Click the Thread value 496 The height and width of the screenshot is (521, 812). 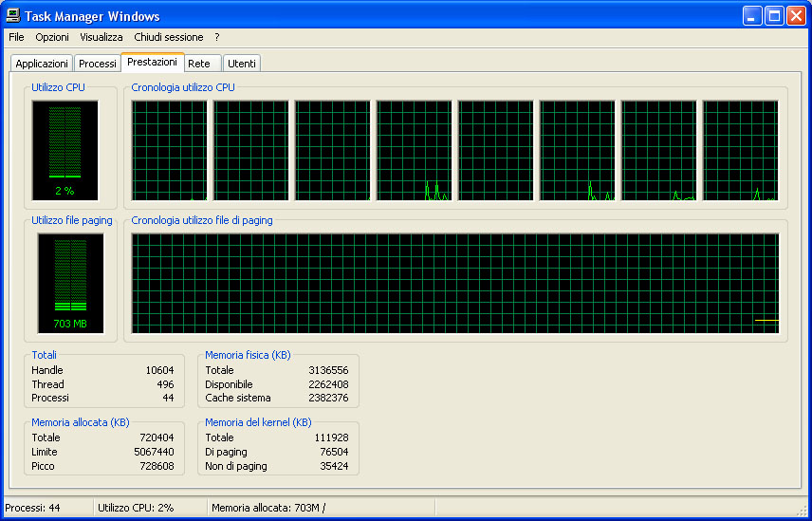165,384
